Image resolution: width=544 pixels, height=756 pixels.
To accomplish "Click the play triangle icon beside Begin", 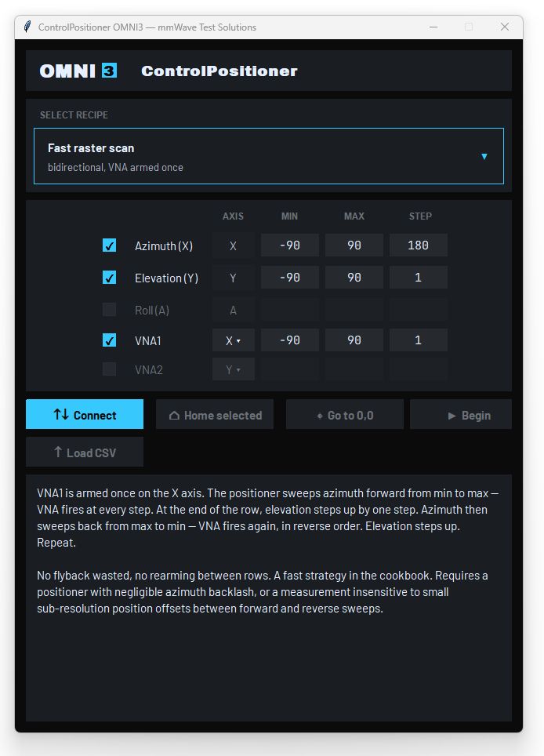I will point(452,416).
